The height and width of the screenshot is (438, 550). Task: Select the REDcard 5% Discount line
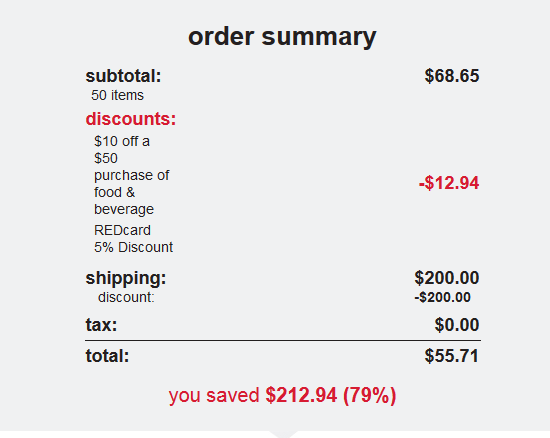(133, 239)
